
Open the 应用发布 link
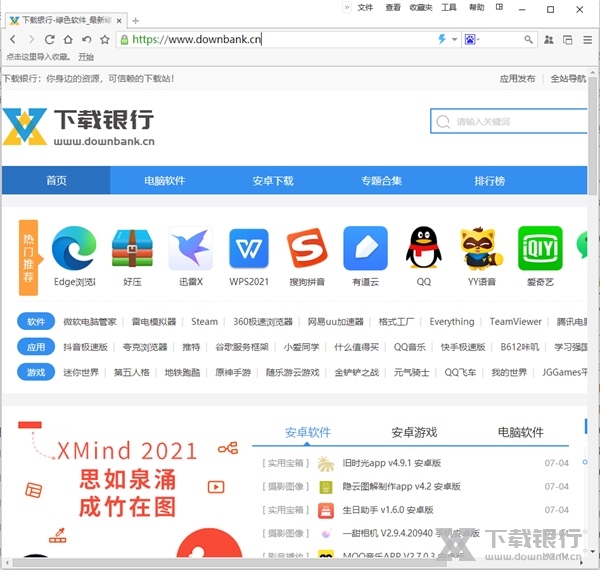coord(517,79)
